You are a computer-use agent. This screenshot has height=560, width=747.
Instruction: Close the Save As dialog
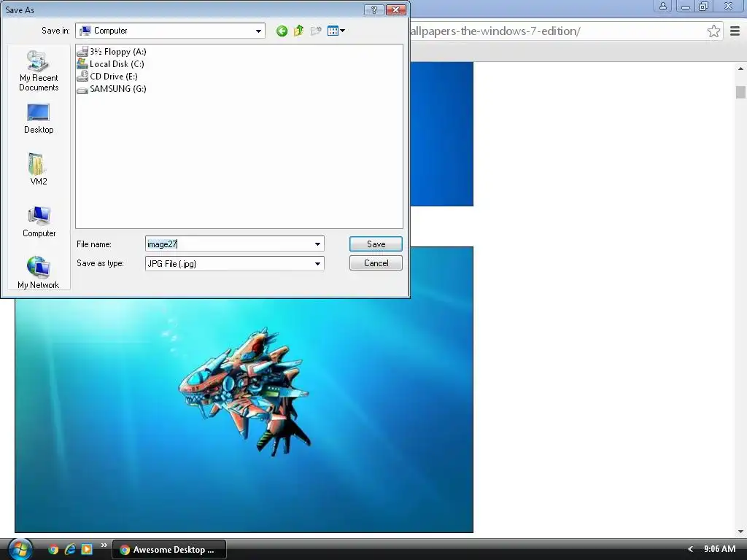pyautogui.click(x=396, y=9)
